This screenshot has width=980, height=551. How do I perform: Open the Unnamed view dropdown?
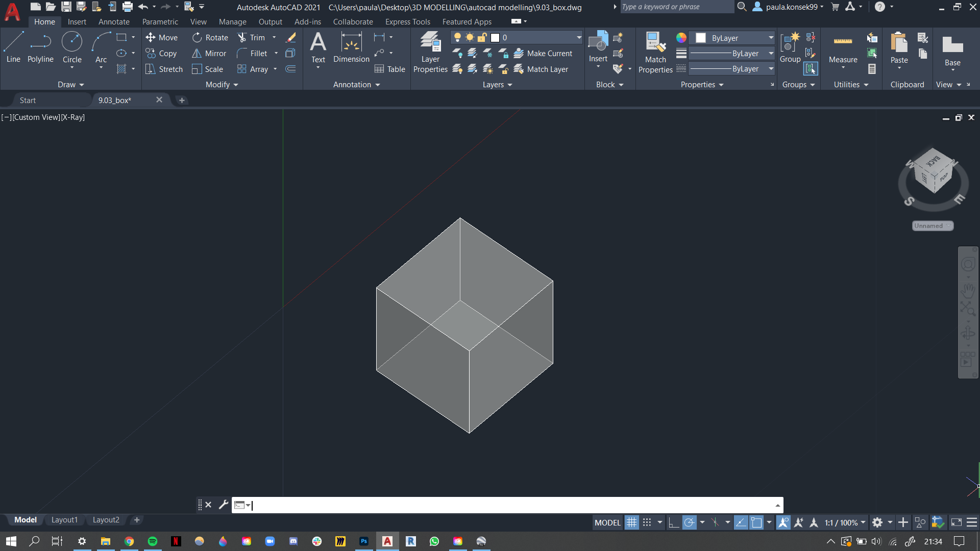point(933,226)
